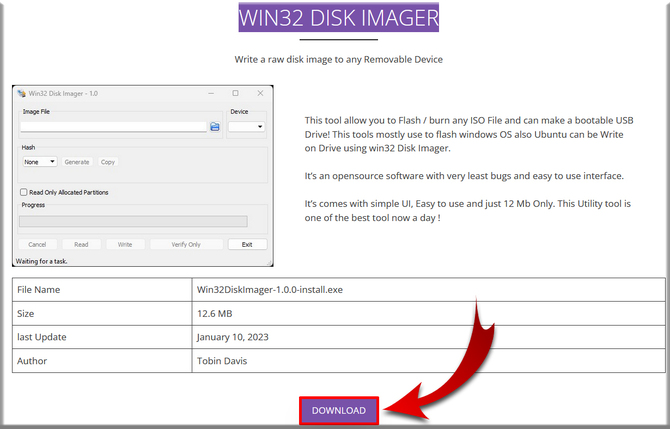
Task: Click the 'Author' table label
Action: pyautogui.click(x=32, y=361)
